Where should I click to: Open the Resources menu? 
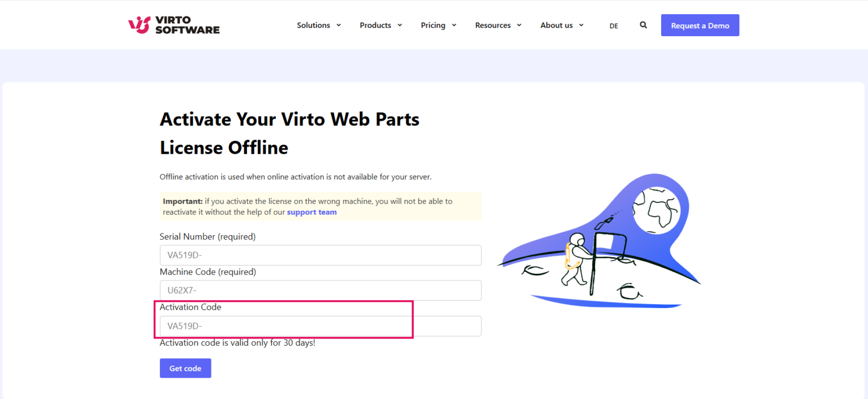coord(493,25)
